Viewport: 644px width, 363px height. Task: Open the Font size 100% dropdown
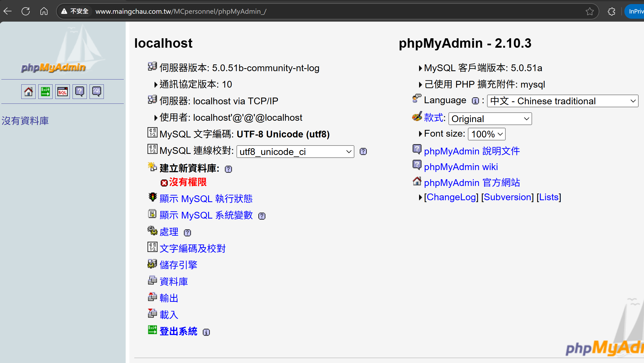pyautogui.click(x=487, y=134)
